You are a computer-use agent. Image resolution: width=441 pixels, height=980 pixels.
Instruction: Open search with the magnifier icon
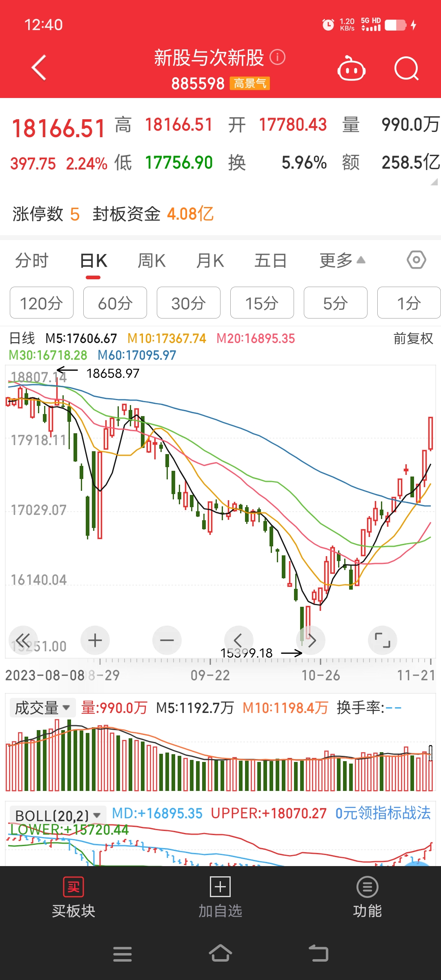tap(407, 68)
